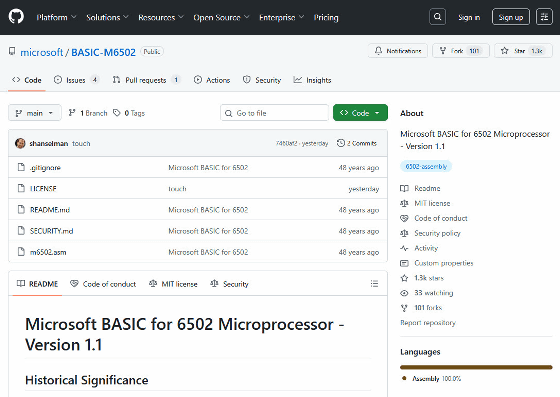This screenshot has width=560, height=397.
Task: Fork the repository with Fork button
Action: pyautogui.click(x=461, y=51)
